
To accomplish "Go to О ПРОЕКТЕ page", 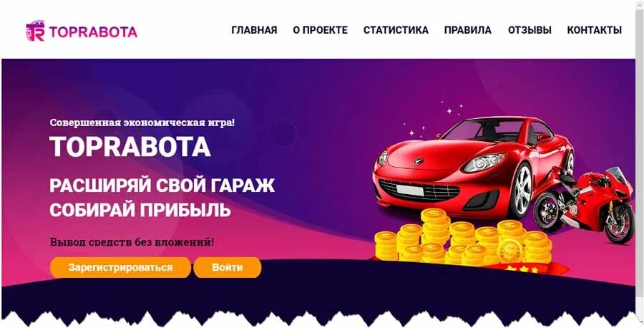I will (x=321, y=30).
